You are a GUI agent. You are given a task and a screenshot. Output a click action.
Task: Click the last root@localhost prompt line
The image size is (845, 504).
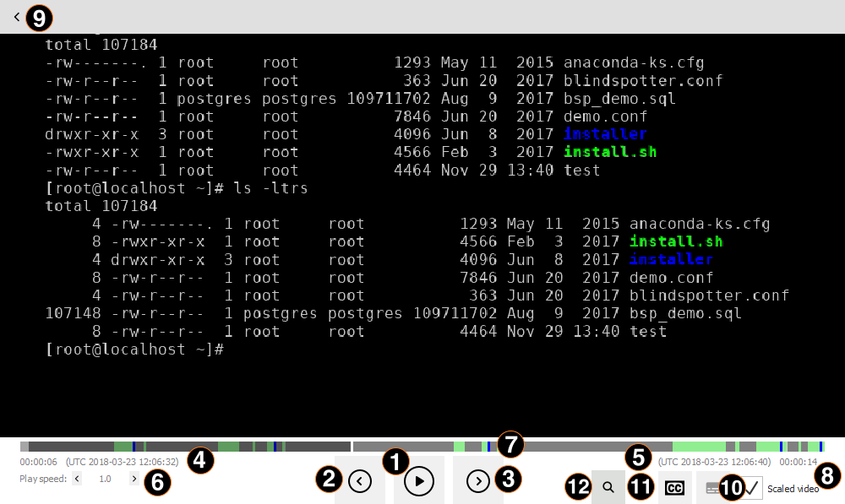[135, 349]
